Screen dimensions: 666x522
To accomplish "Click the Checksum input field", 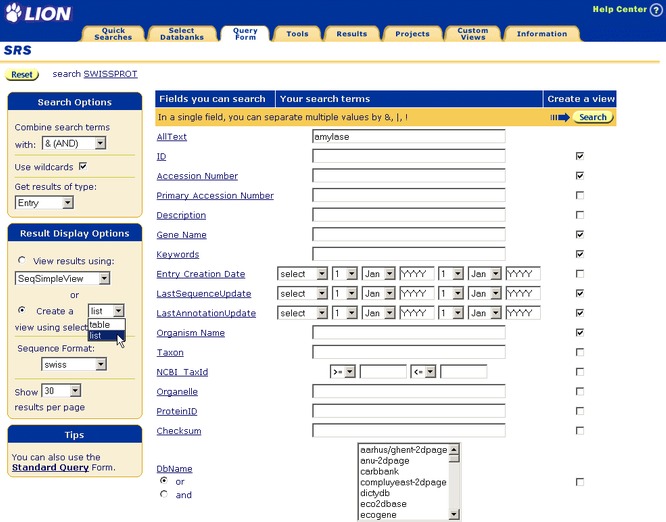I will [409, 431].
